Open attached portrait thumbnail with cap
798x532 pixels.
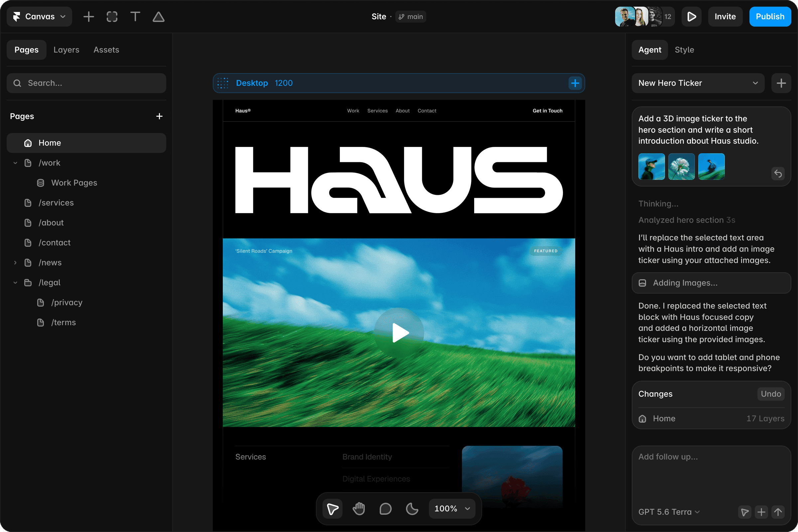click(651, 166)
